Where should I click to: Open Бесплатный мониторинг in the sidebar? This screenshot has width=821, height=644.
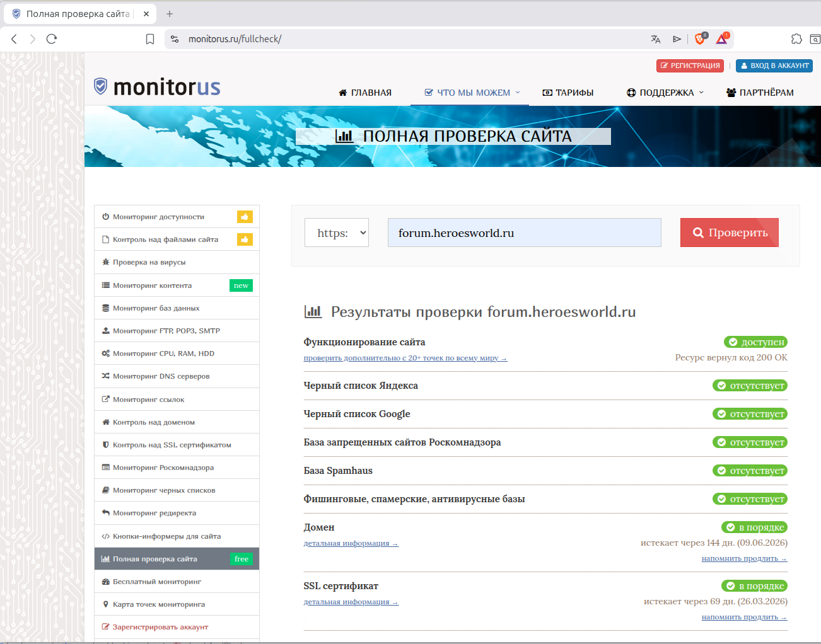click(177, 582)
